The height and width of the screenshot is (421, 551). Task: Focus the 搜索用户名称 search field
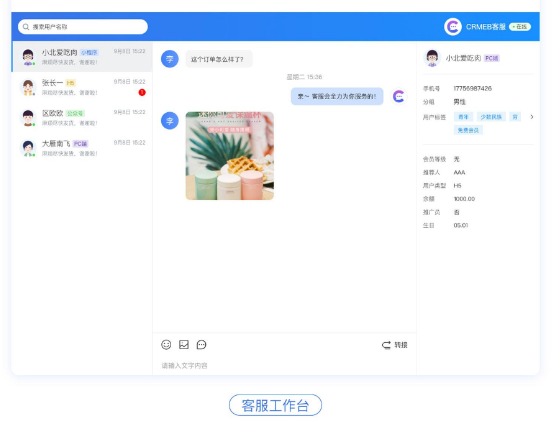(83, 27)
